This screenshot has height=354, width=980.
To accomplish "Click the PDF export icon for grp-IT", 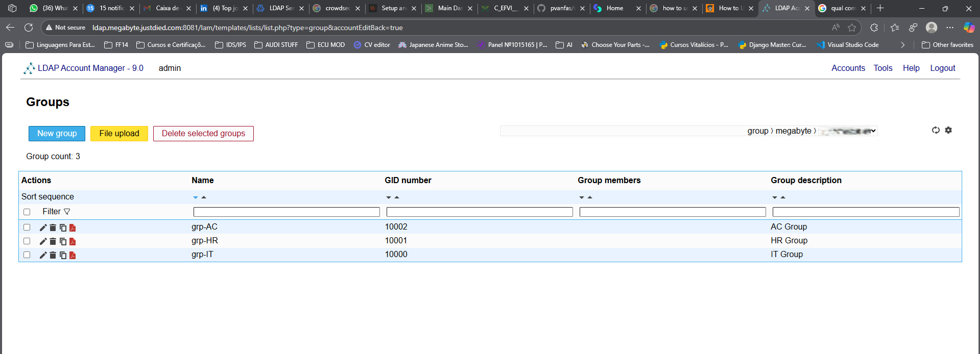I will pyautogui.click(x=73, y=255).
